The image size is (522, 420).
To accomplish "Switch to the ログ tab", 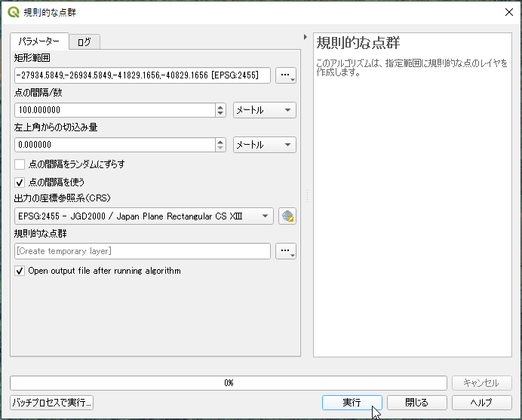I will tap(84, 42).
